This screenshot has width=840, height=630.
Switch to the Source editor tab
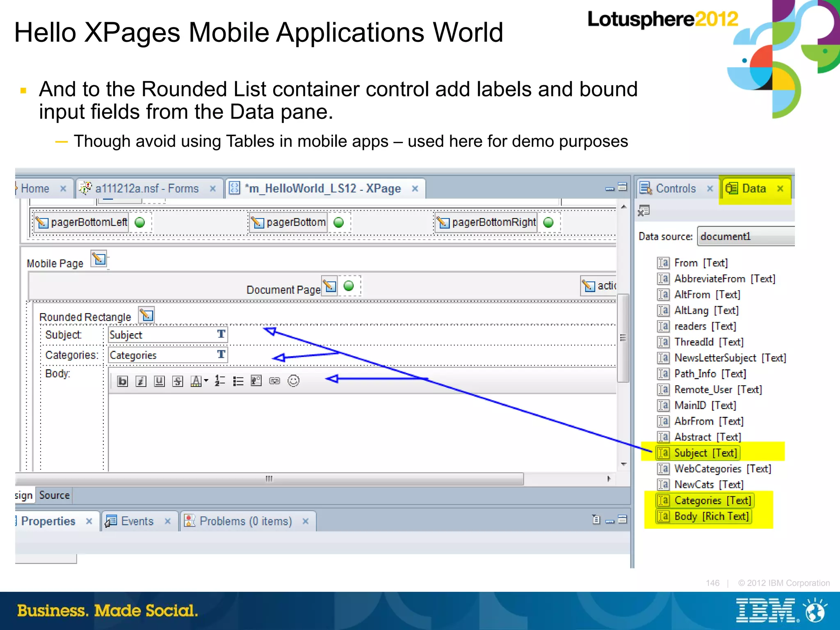tap(54, 495)
